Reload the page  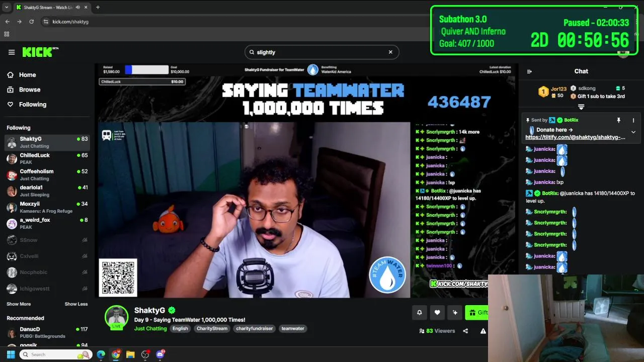[31, 22]
